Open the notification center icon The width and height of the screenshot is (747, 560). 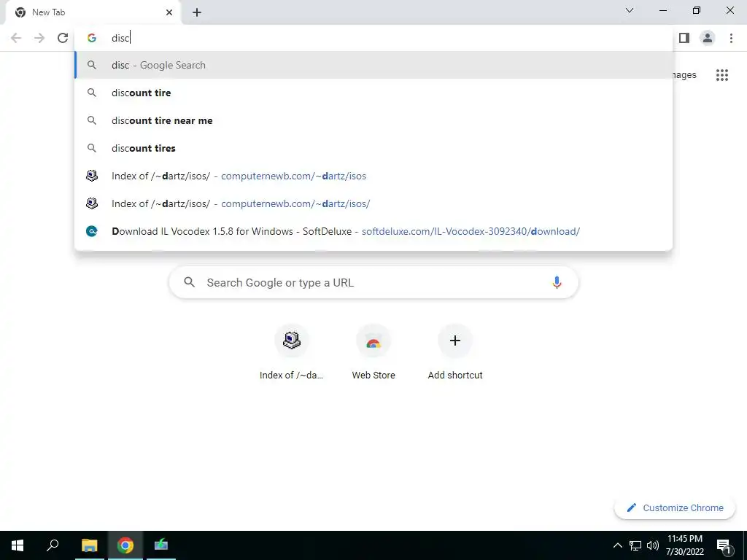point(724,545)
